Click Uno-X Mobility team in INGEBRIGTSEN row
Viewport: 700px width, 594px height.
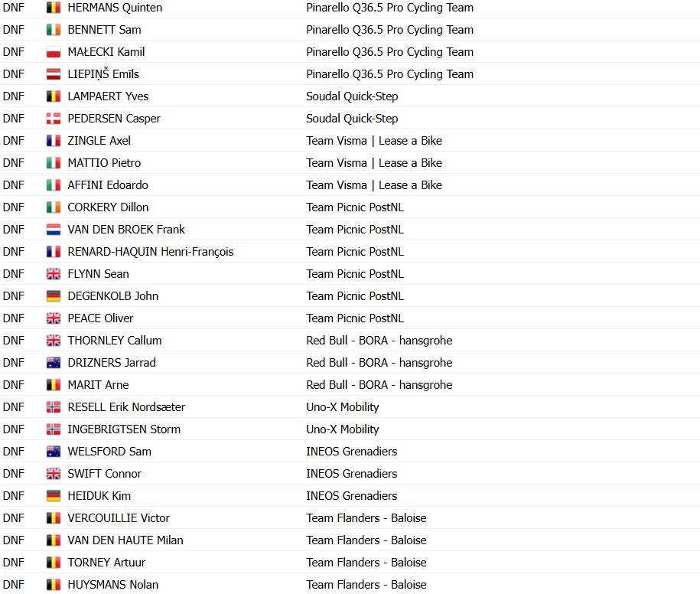(343, 429)
